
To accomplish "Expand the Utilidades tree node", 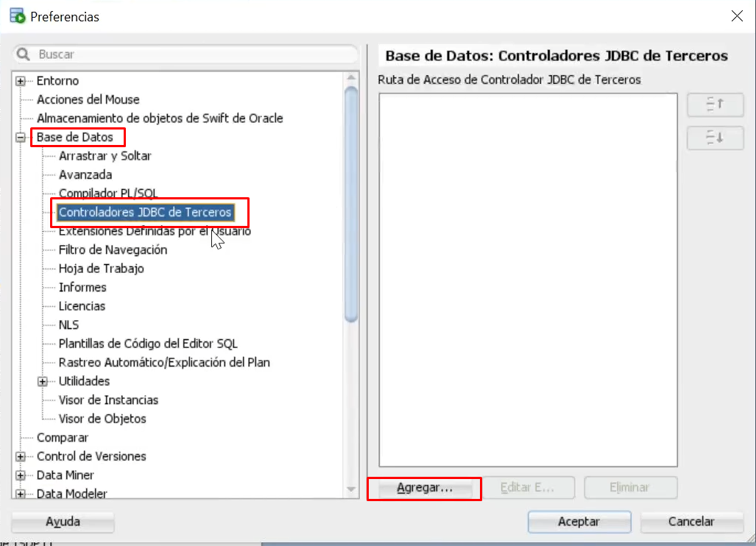I will [x=43, y=381].
